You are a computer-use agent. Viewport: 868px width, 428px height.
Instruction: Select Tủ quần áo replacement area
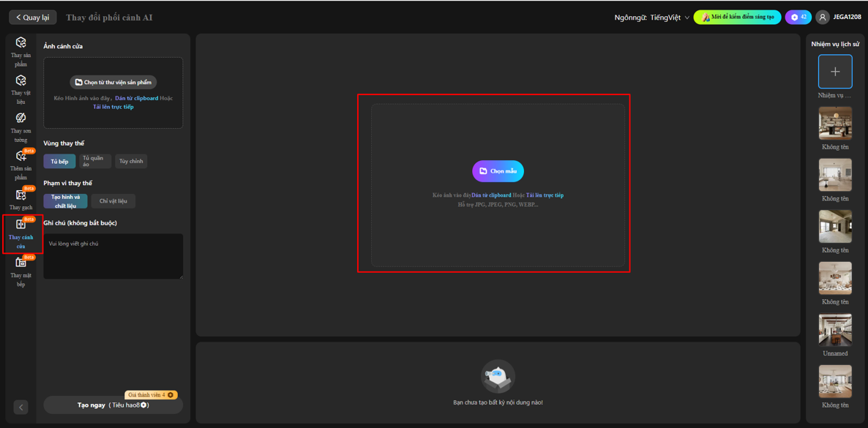click(x=94, y=161)
